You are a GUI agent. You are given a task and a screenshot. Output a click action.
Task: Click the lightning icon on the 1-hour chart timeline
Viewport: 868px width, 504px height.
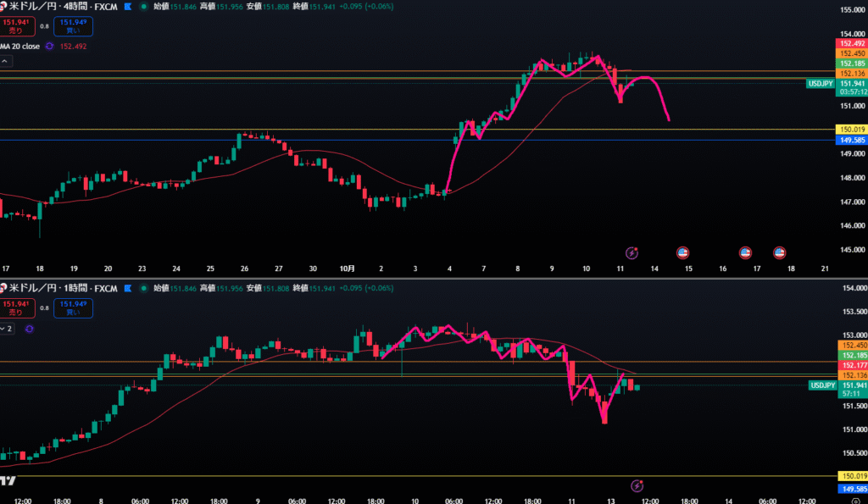[x=638, y=485]
